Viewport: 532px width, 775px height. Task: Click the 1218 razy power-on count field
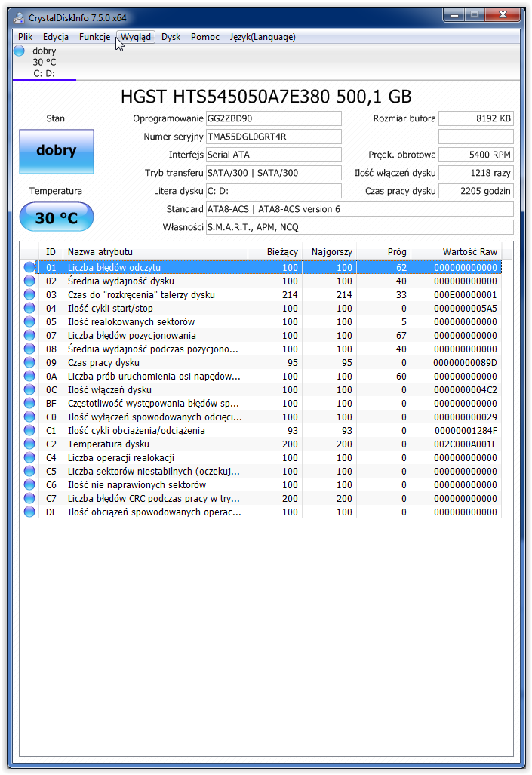pos(476,173)
